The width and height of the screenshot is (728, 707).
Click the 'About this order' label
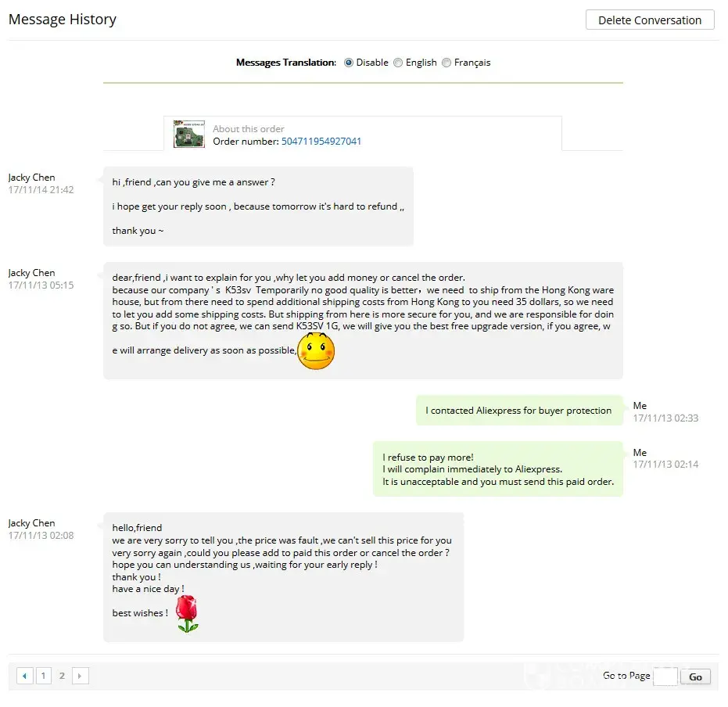pos(249,129)
